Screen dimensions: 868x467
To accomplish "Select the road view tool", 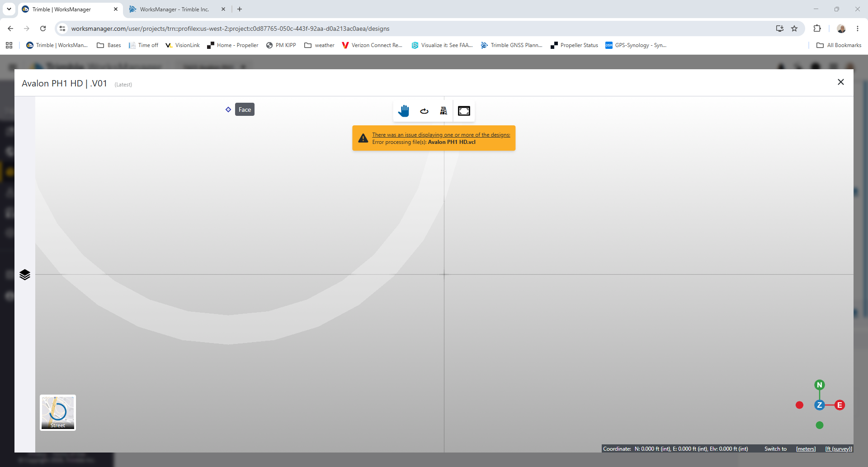I will [443, 111].
